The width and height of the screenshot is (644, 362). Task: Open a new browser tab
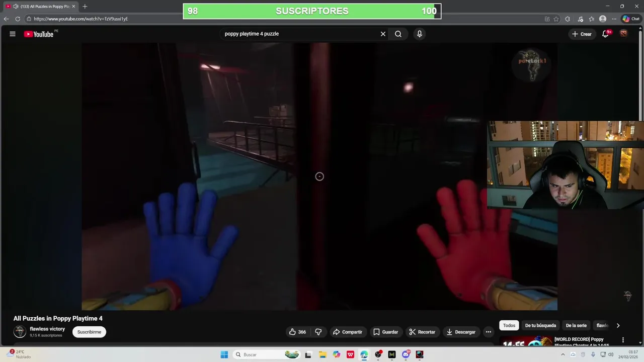click(x=85, y=7)
